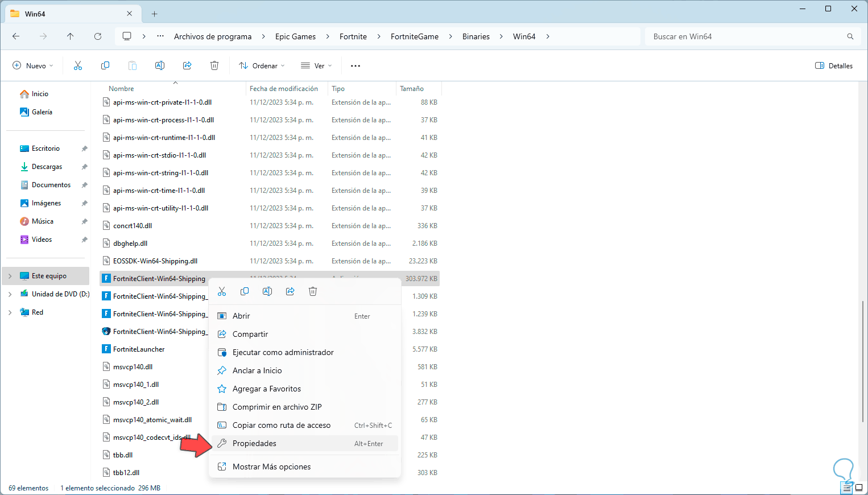Close the Win64 tab
The width and height of the screenshot is (868, 495).
point(130,14)
